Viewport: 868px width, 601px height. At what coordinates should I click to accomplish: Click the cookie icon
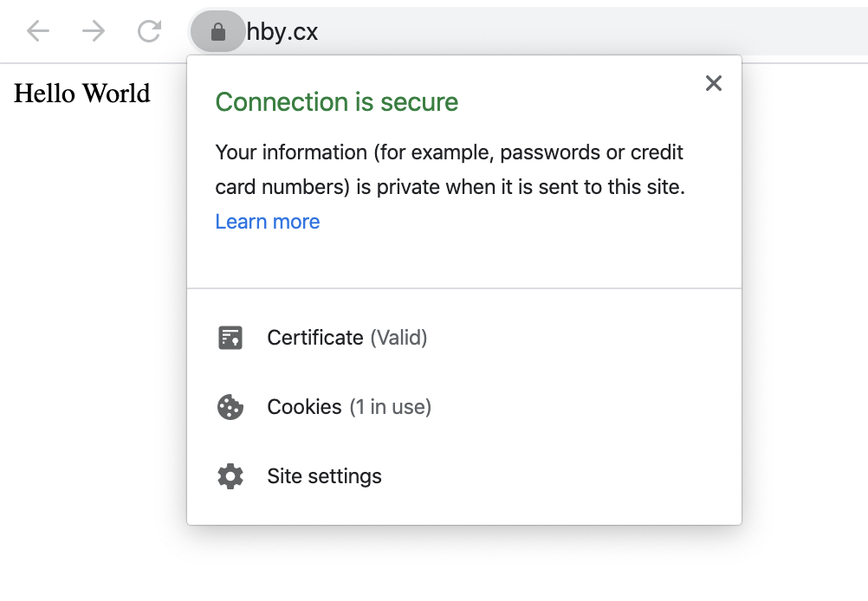(x=230, y=407)
